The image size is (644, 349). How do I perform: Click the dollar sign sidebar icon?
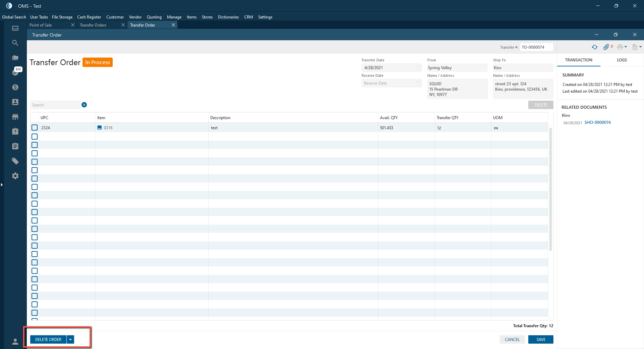[15, 87]
